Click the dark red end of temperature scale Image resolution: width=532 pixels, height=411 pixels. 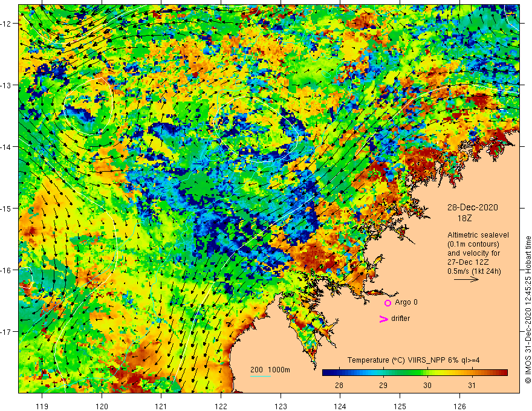click(503, 373)
